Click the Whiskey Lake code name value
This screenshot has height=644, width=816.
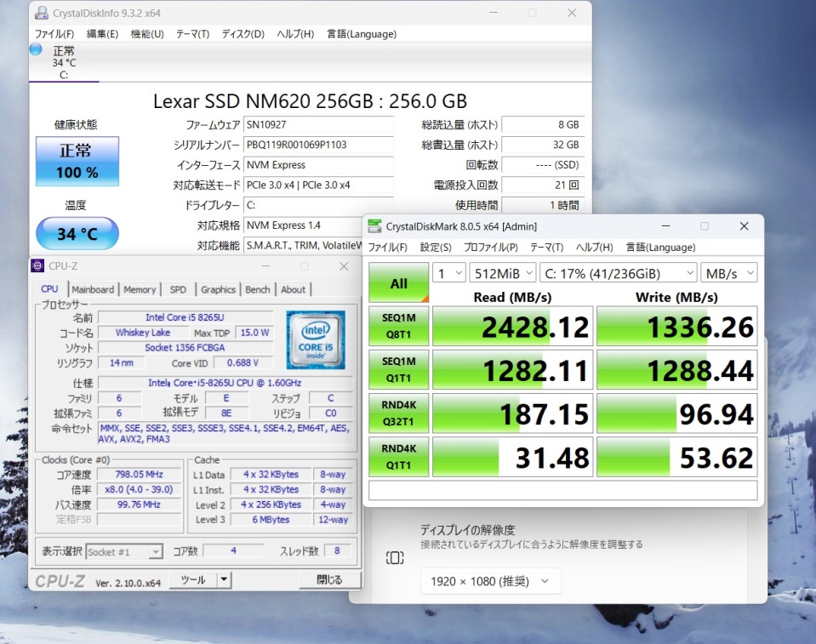pyautogui.click(x=143, y=333)
